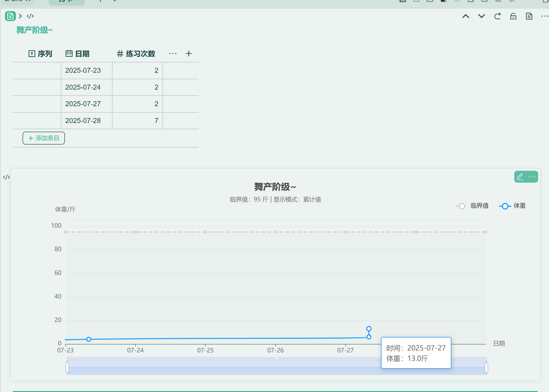Open top-right document more menu
This screenshot has width=549, height=392.
[545, 16]
